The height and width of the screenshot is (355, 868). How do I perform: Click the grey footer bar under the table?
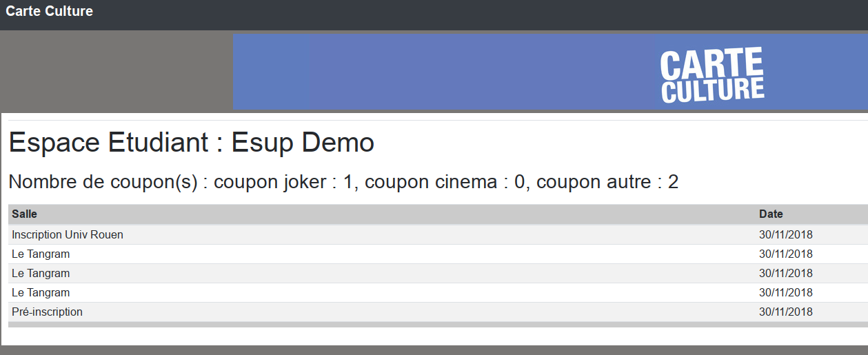[414, 324]
